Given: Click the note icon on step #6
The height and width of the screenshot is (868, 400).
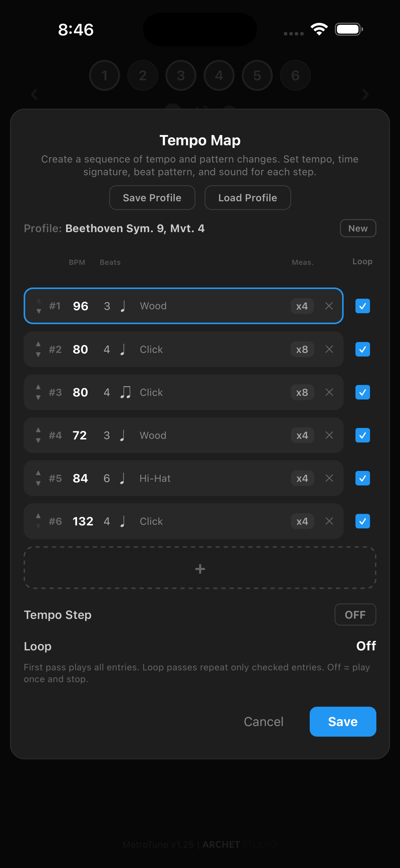Looking at the screenshot, I should click(x=123, y=521).
